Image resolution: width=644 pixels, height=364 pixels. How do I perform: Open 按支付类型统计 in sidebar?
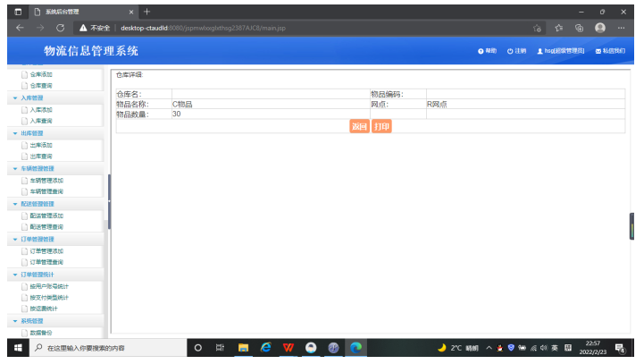click(x=49, y=298)
